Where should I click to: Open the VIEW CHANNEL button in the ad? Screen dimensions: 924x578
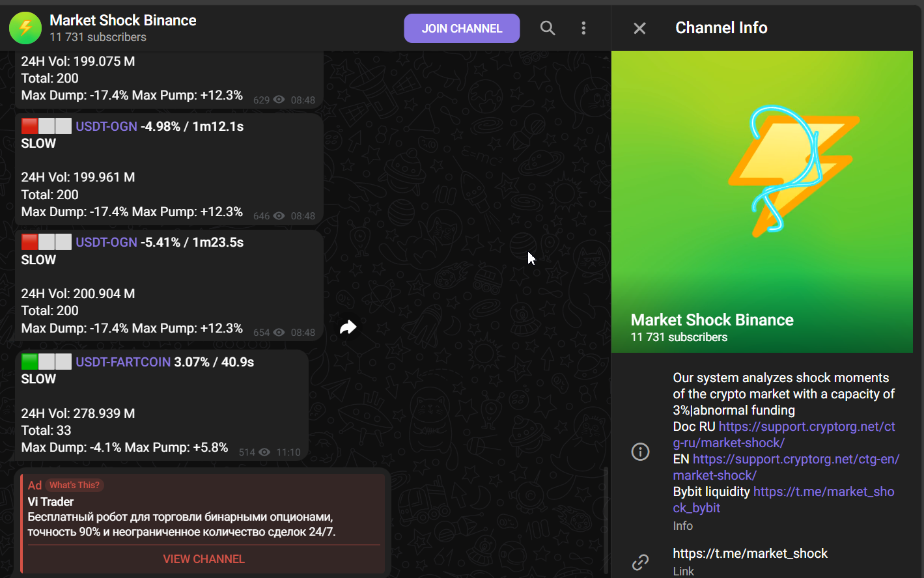204,559
